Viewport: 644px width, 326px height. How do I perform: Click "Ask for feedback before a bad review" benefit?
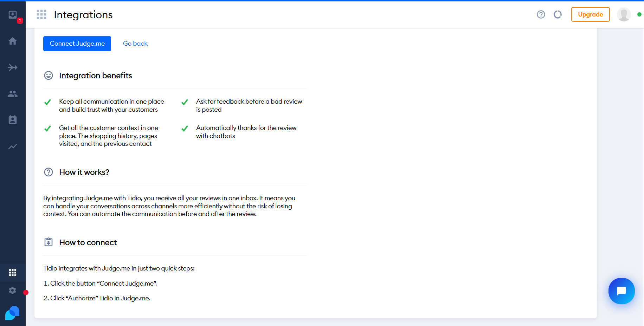249,105
